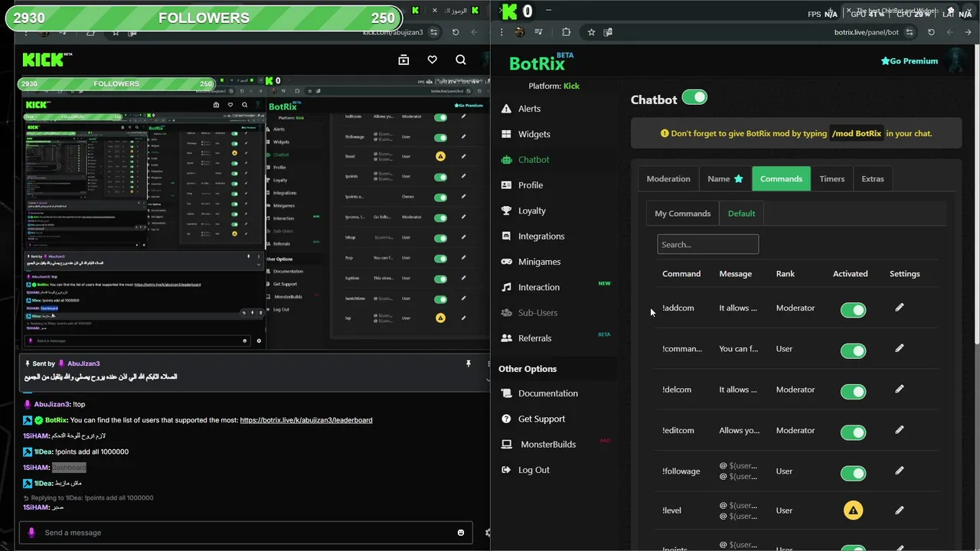This screenshot has width=980, height=551.
Task: Click the BotRix profile avatar
Action: [955, 60]
